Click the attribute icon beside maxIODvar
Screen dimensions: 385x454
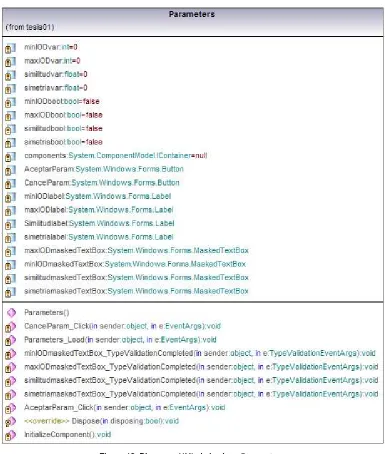10,62
